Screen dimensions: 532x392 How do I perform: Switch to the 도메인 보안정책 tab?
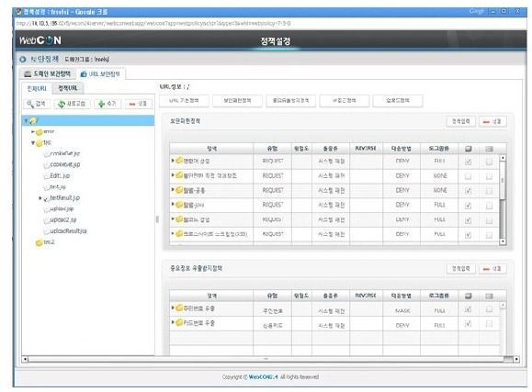pos(48,74)
